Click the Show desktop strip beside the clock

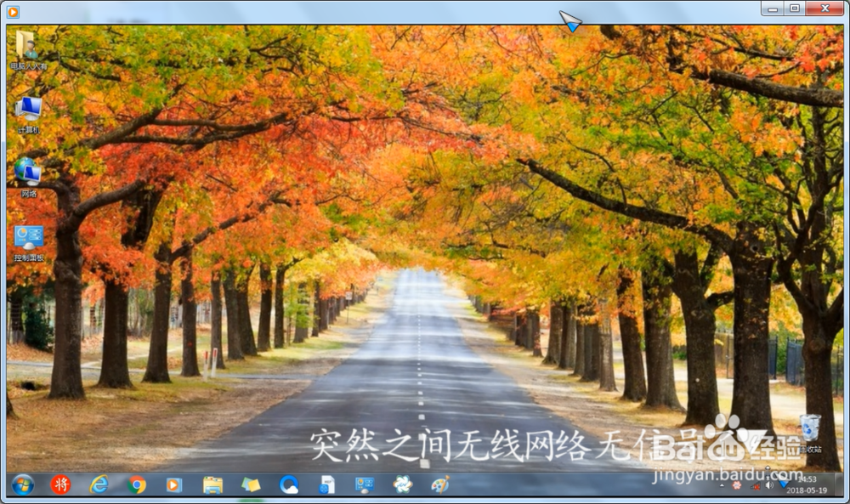click(839, 484)
